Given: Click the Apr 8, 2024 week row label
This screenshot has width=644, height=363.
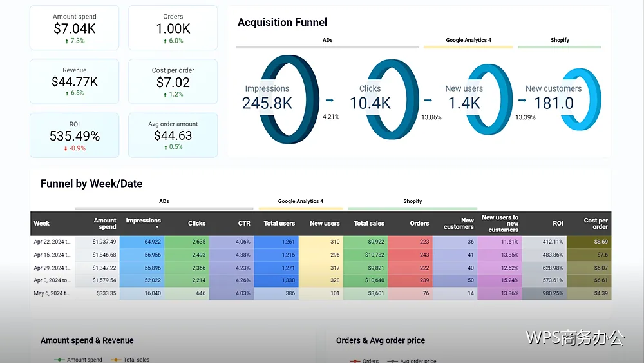Looking at the screenshot, I should (52, 280).
